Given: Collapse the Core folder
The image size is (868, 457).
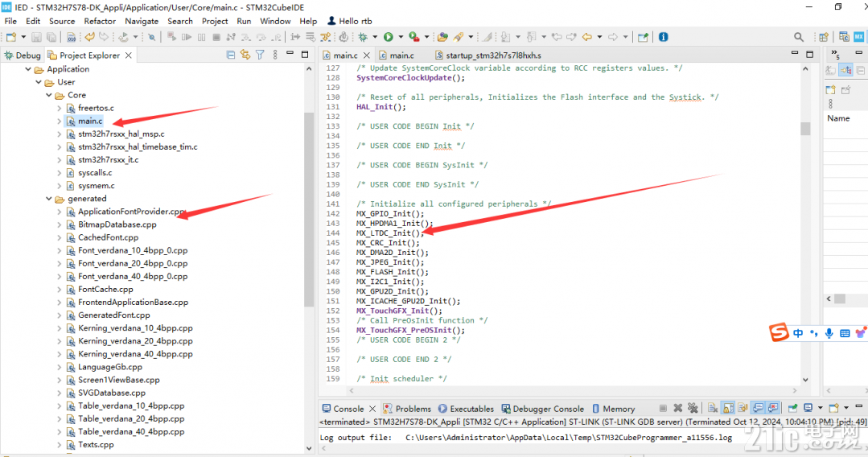Looking at the screenshot, I should (x=49, y=95).
